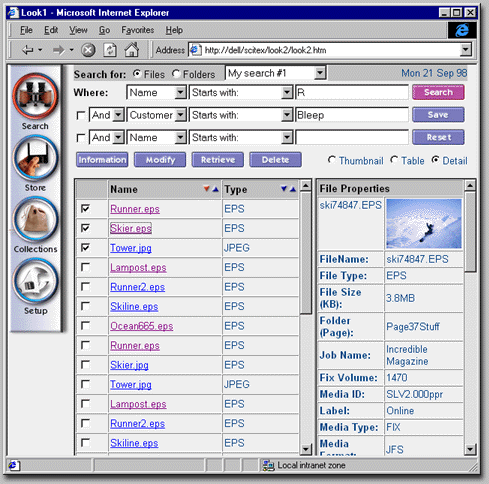The width and height of the screenshot is (489, 484).
Task: Open the Ocean665.eps file link
Action: 142,326
